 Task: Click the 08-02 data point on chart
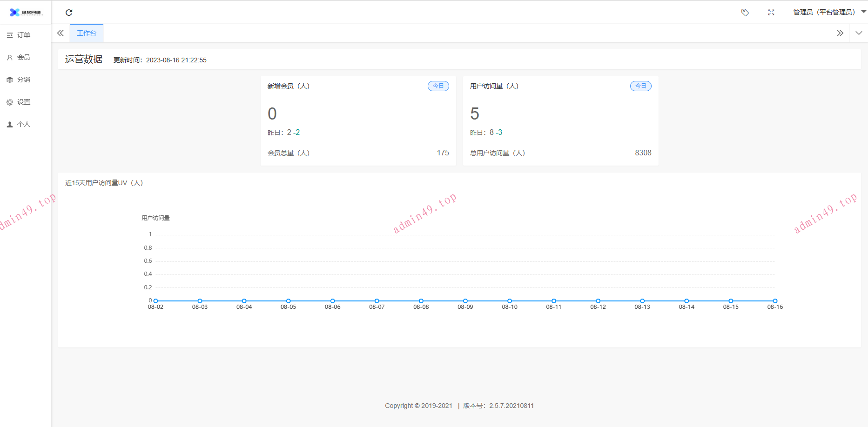tap(156, 301)
